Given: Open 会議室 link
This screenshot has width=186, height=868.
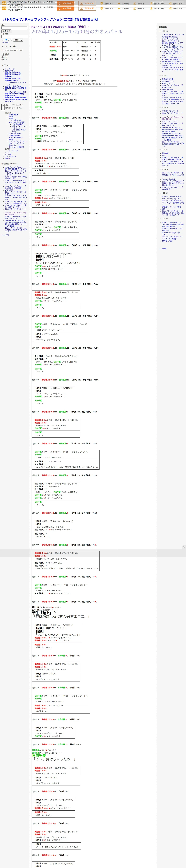Looking at the screenshot, I should coord(11,118).
